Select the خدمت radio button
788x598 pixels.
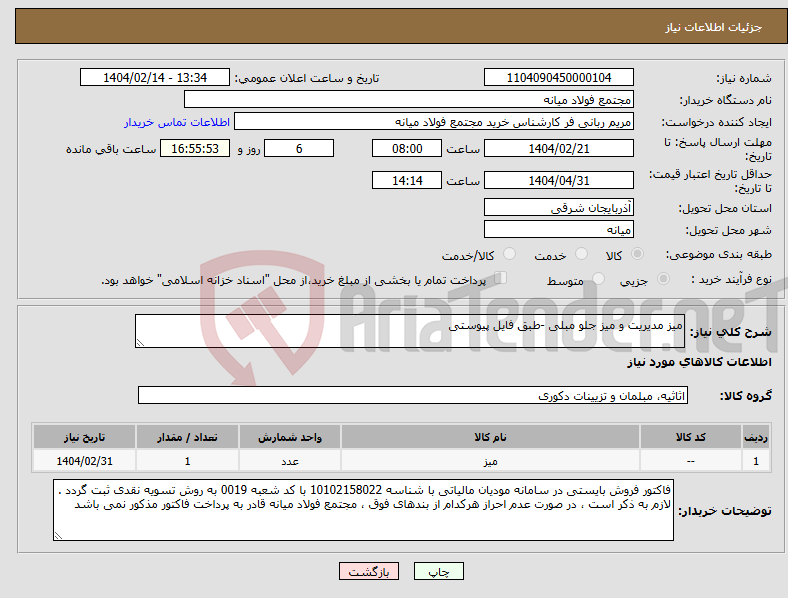[581, 254]
